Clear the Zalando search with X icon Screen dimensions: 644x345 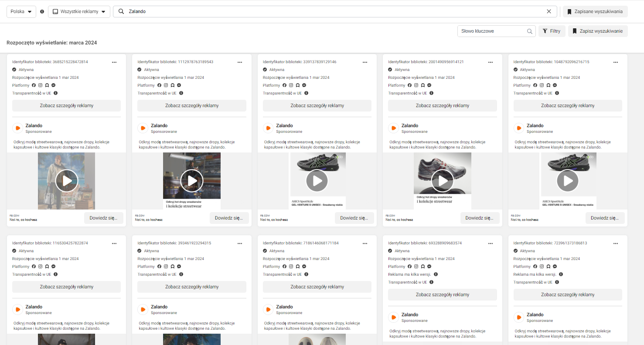point(549,12)
